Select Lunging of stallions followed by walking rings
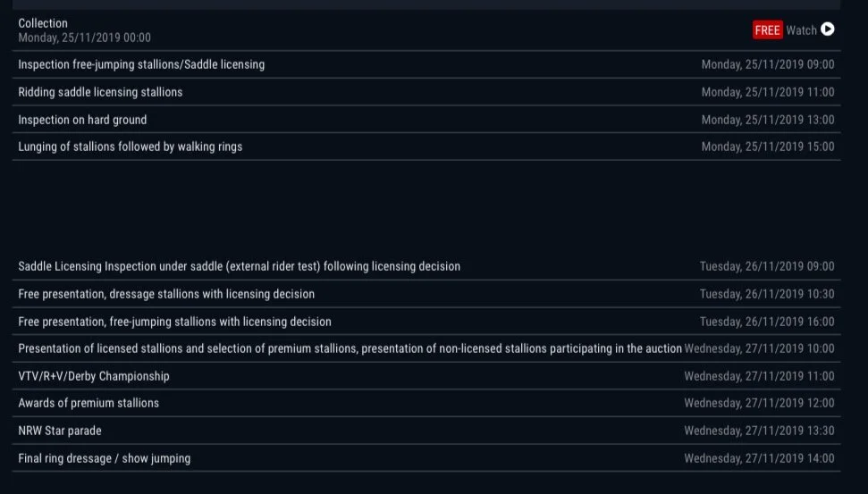 tap(426, 147)
